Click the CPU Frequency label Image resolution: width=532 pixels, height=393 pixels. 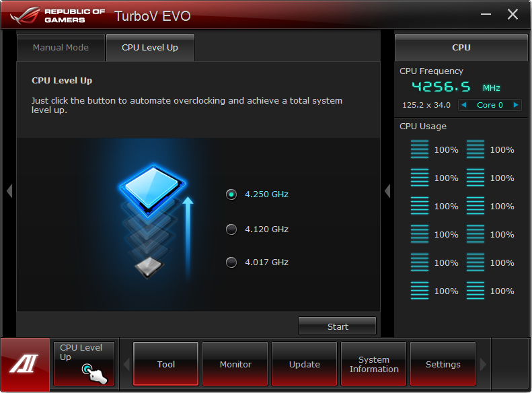pos(431,71)
